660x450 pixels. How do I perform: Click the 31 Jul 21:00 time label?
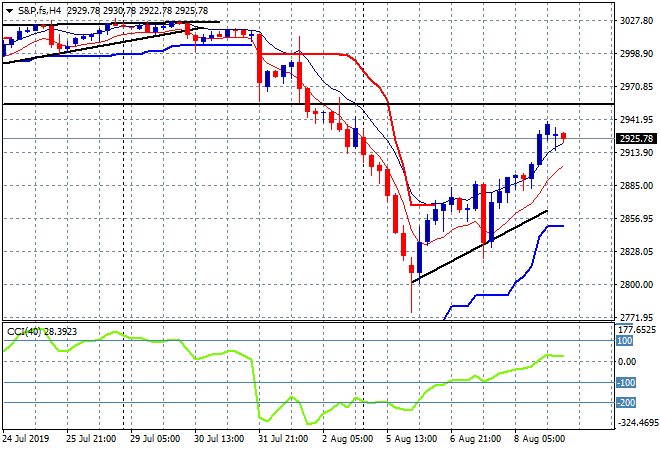[283, 439]
